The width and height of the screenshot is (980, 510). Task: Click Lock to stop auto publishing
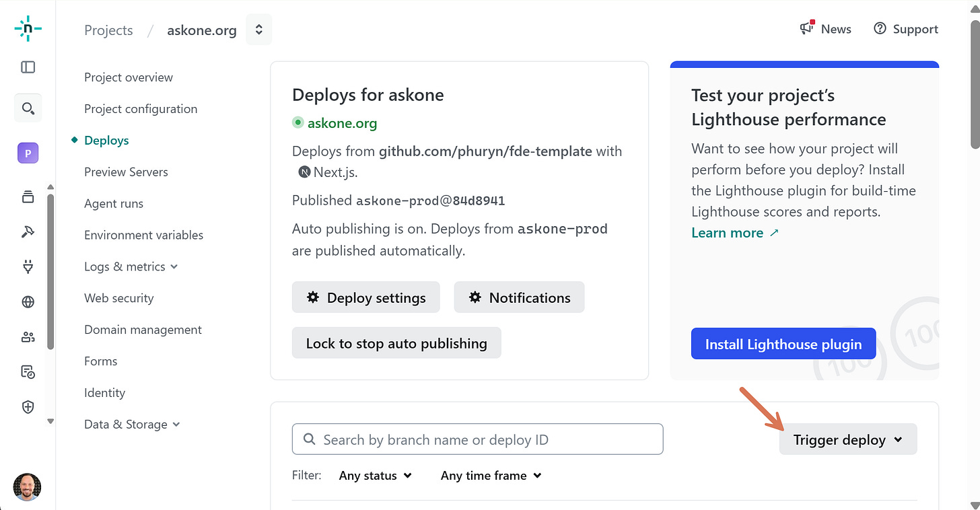pyautogui.click(x=396, y=342)
